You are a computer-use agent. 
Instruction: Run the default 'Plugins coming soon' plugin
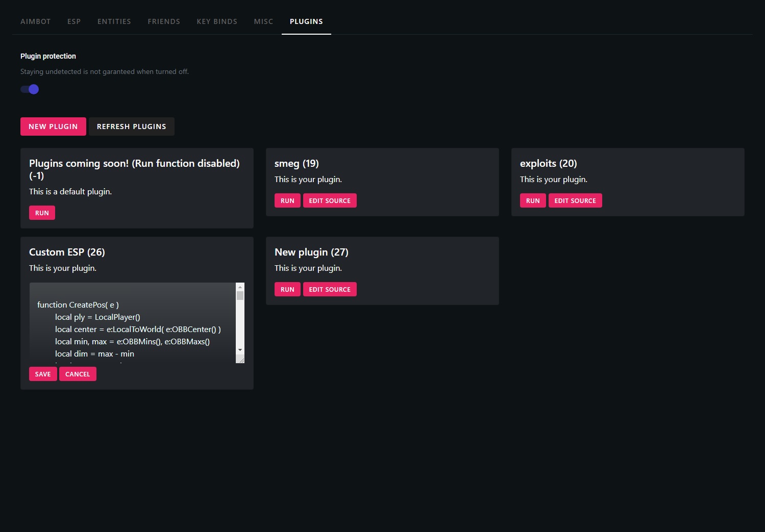coord(42,213)
